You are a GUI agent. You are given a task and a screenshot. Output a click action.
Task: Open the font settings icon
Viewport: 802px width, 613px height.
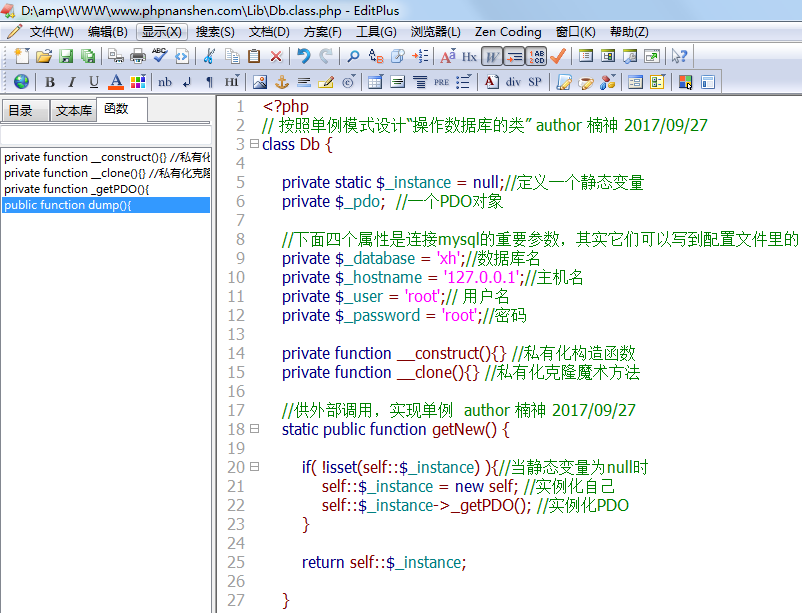(448, 56)
